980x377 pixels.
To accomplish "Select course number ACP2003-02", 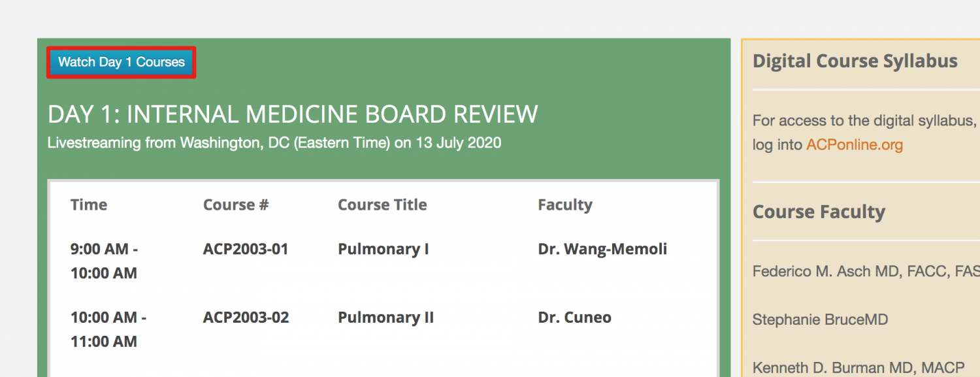I will tap(246, 318).
